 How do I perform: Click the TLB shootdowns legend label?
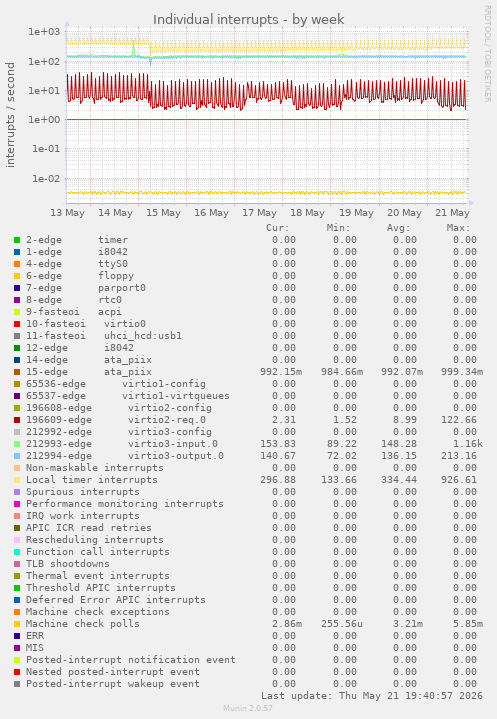(x=67, y=564)
